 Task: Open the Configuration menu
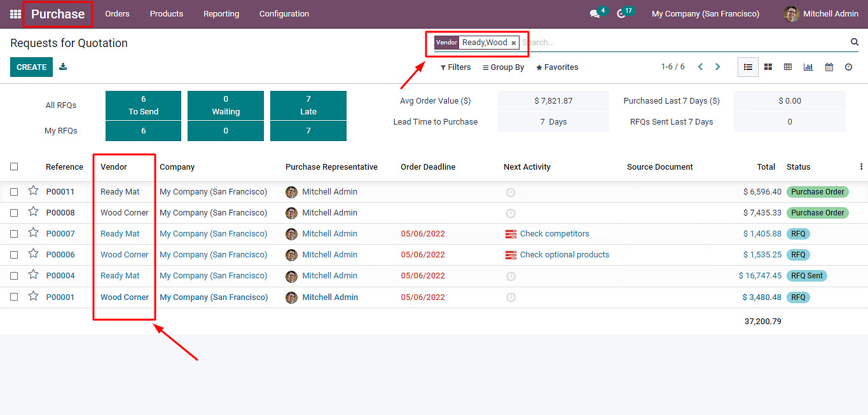pyautogui.click(x=284, y=14)
